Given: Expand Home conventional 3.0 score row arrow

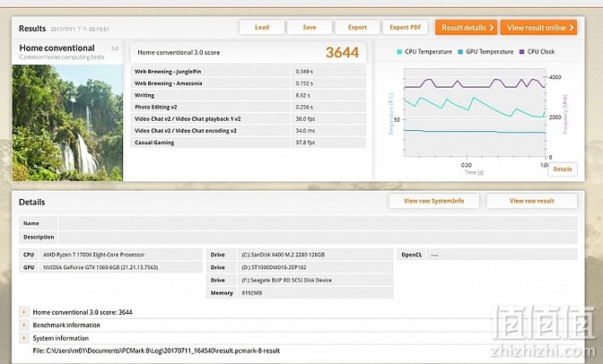Looking at the screenshot, I should pos(24,312).
